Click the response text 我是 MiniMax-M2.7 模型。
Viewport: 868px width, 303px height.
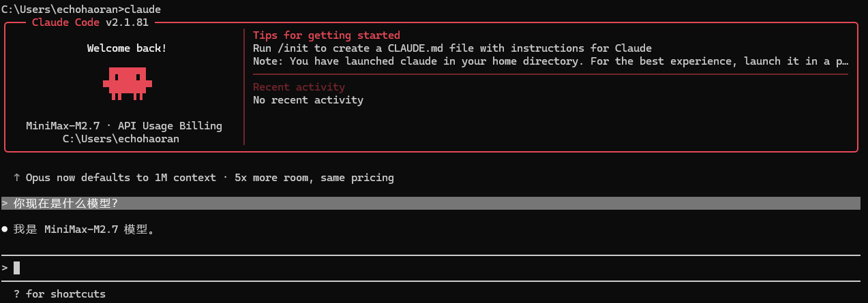84,229
